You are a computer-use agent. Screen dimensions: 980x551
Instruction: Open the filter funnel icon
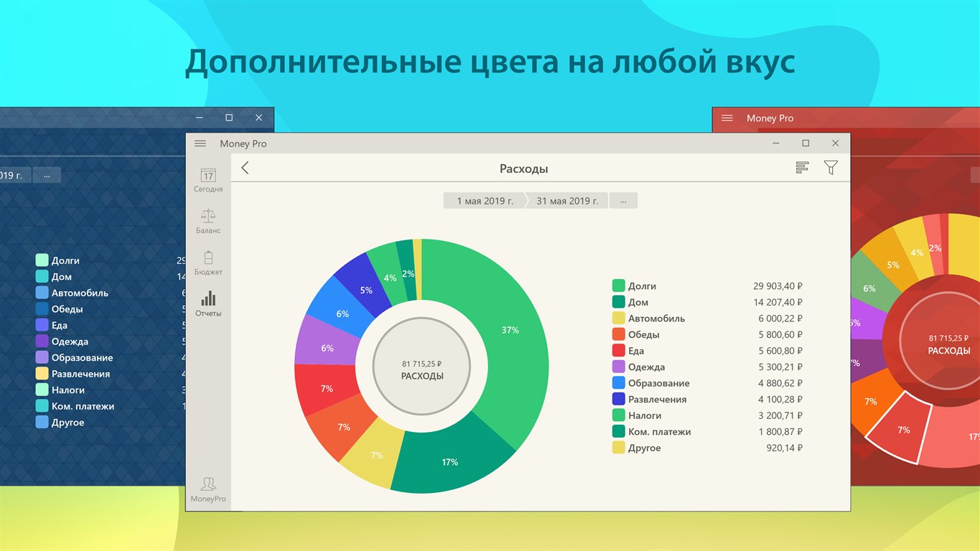[831, 168]
